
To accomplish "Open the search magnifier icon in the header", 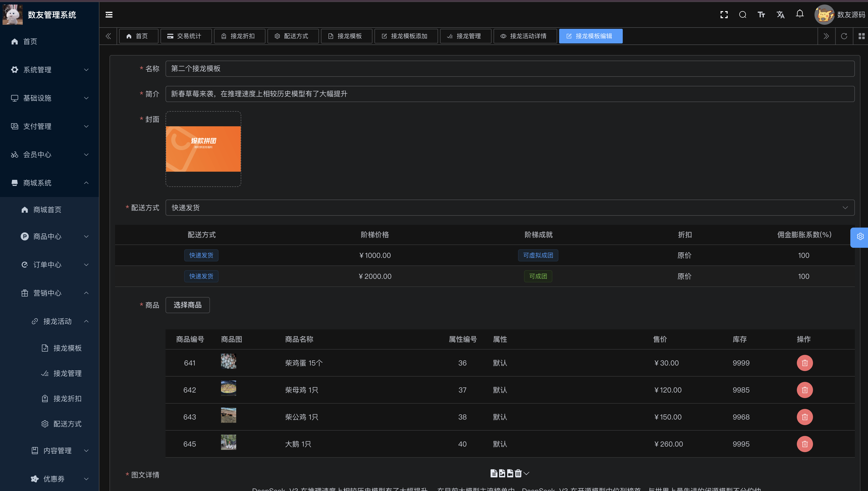I will point(743,14).
